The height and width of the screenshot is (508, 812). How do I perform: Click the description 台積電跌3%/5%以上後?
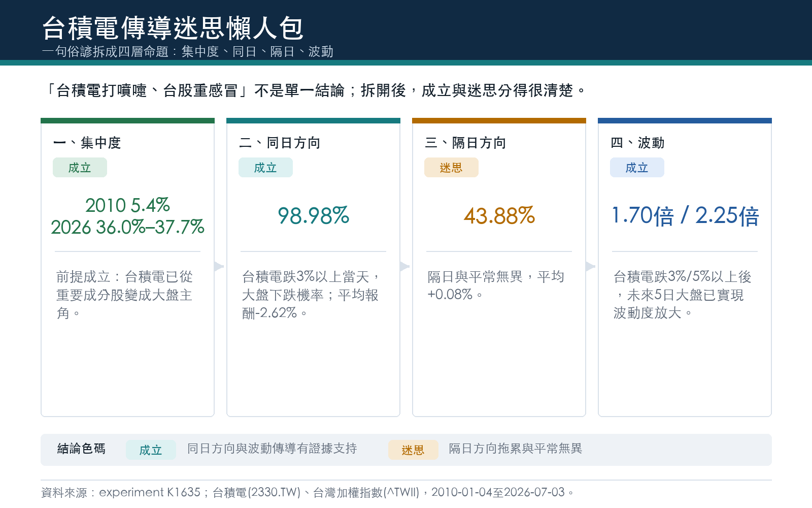683,295
